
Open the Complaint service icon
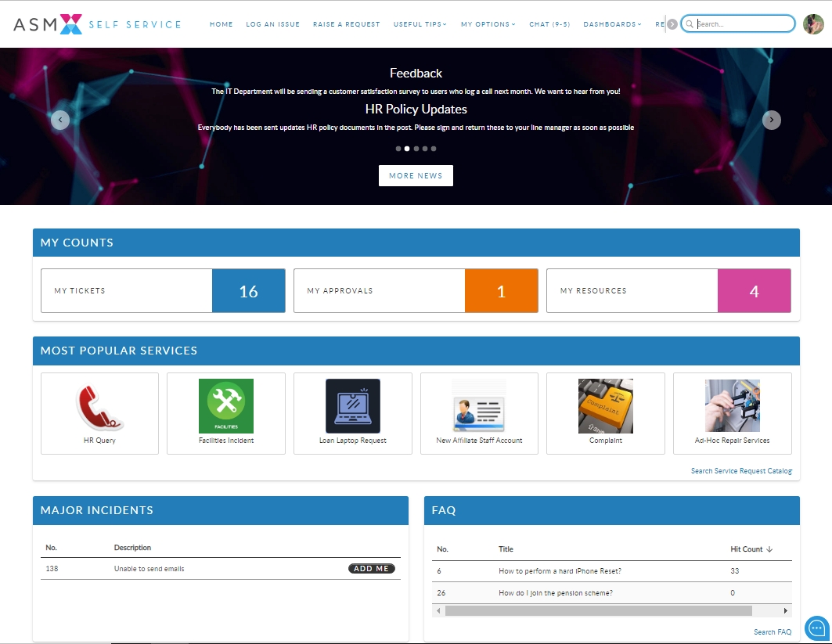pyautogui.click(x=605, y=406)
